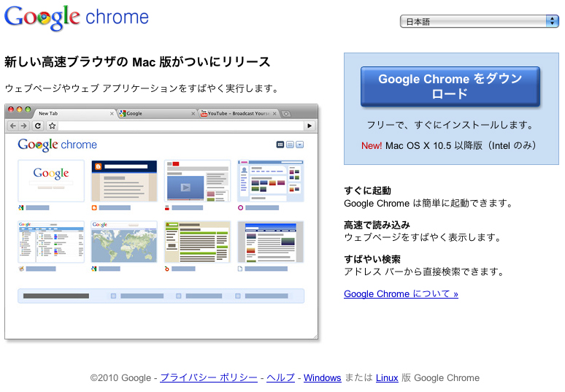565x392 pixels.
Task: Click the ヘルプ footer link
Action: coord(280,377)
